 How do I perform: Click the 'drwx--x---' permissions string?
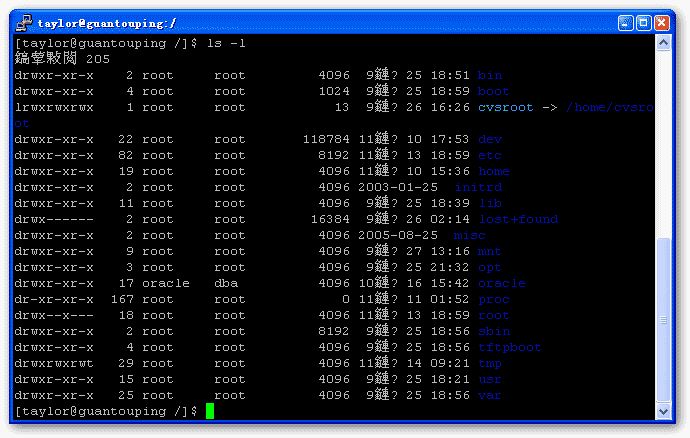[x=54, y=316]
